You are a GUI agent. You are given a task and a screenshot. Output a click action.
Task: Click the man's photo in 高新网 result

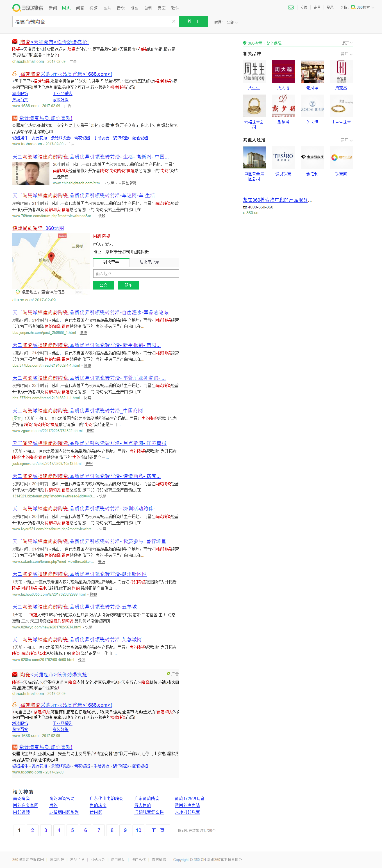(x=31, y=173)
